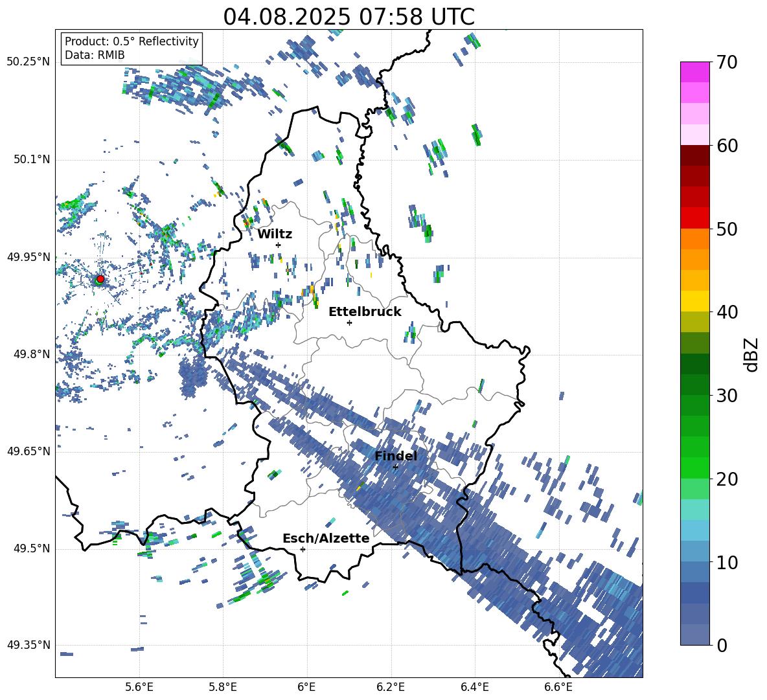The height and width of the screenshot is (700, 767).
Task: Click the 49.8°N latitude label
Action: click(32, 354)
